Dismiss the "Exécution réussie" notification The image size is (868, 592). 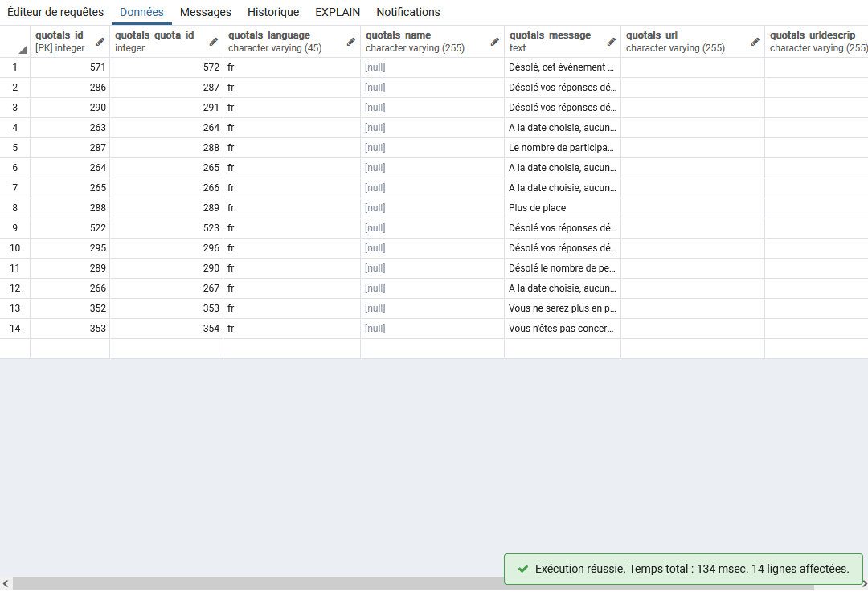(x=683, y=569)
